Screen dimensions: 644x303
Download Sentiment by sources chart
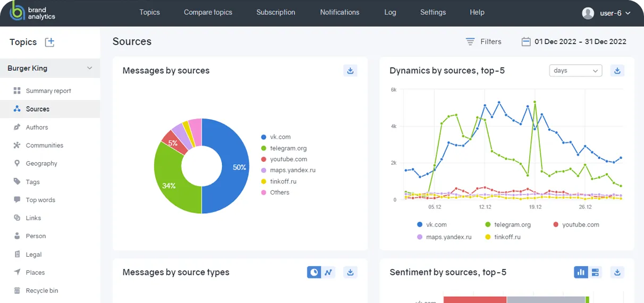coord(617,272)
